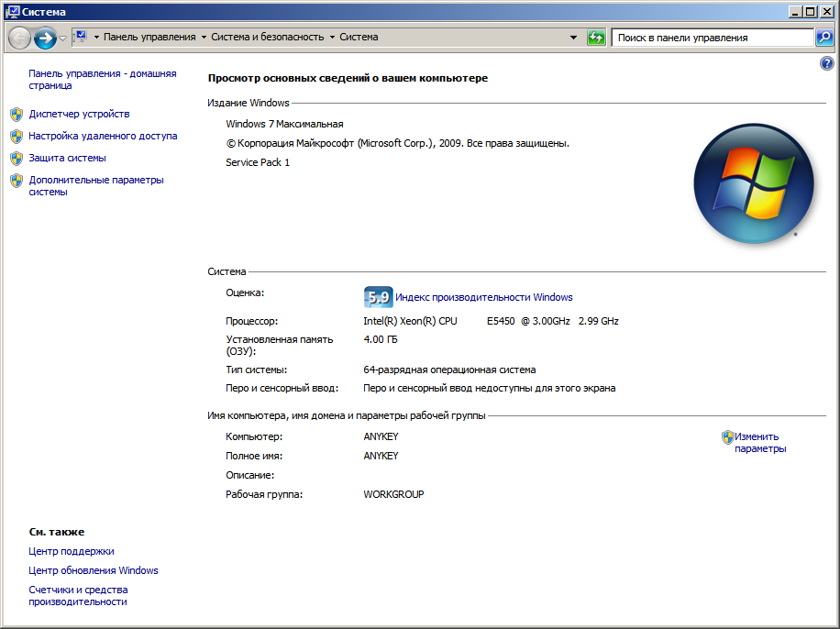This screenshot has height=629, width=840.
Task: Click the См. также heading
Action: 57,532
